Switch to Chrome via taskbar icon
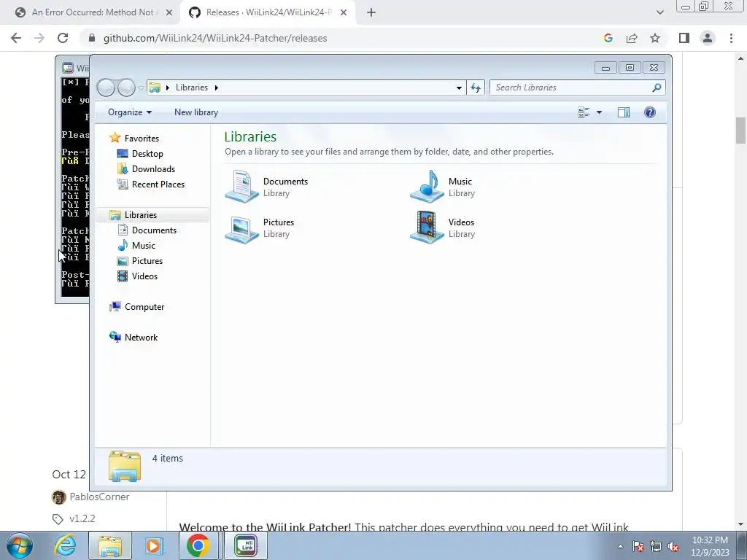The image size is (747, 560). click(x=198, y=545)
